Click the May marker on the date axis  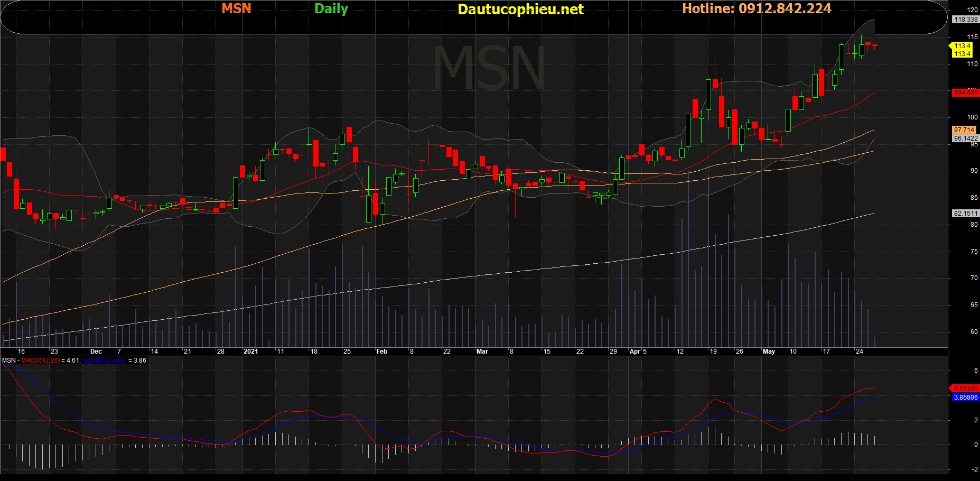(769, 351)
